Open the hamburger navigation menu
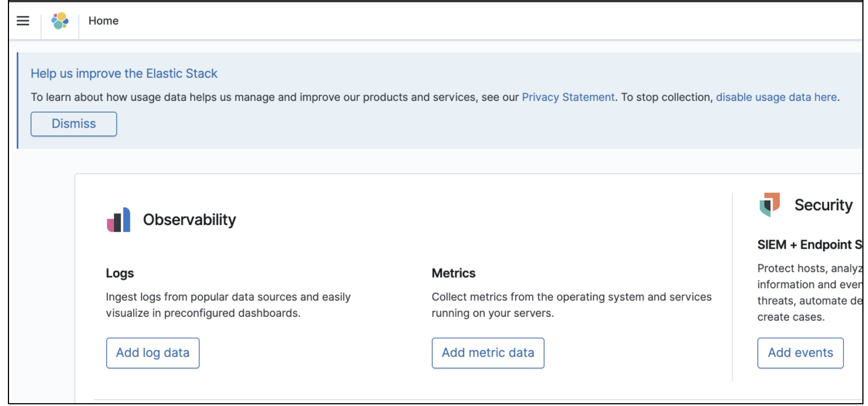The width and height of the screenshot is (868, 406). click(23, 21)
